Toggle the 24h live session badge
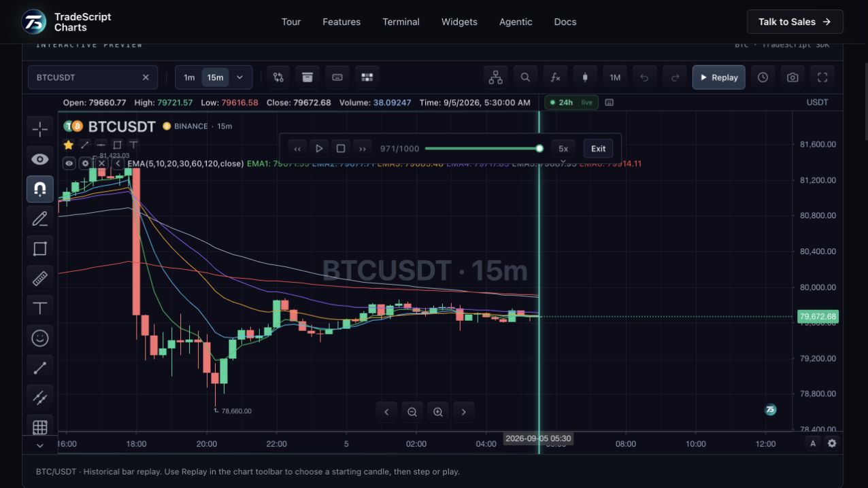This screenshot has height=488, width=868. coord(571,103)
